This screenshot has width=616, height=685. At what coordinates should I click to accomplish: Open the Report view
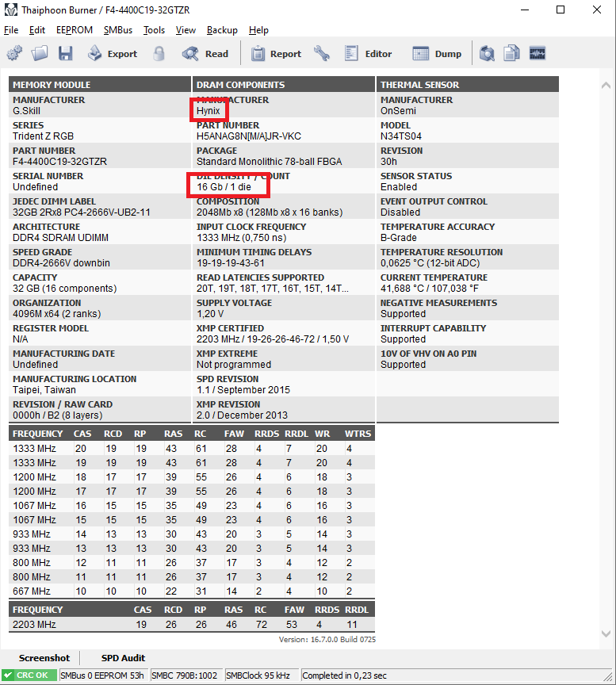[276, 54]
